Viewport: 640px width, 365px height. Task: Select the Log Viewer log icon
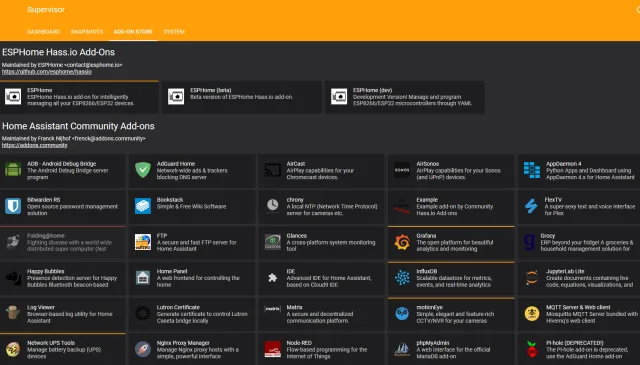pos(12,313)
